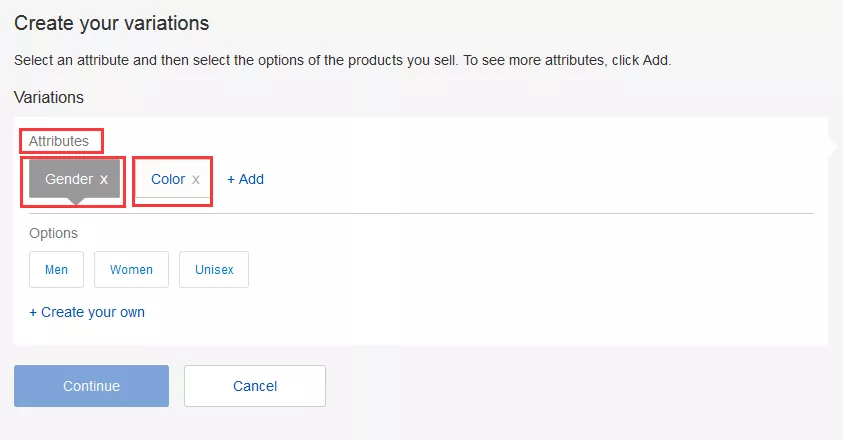
Task: Click the empty white area beside Unisex
Action: pyautogui.click(x=530, y=270)
